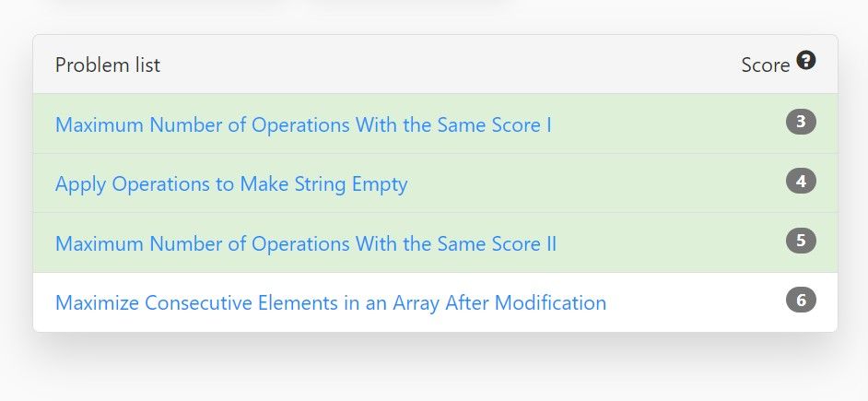
Task: Click the score badge showing 3
Action: (x=801, y=122)
